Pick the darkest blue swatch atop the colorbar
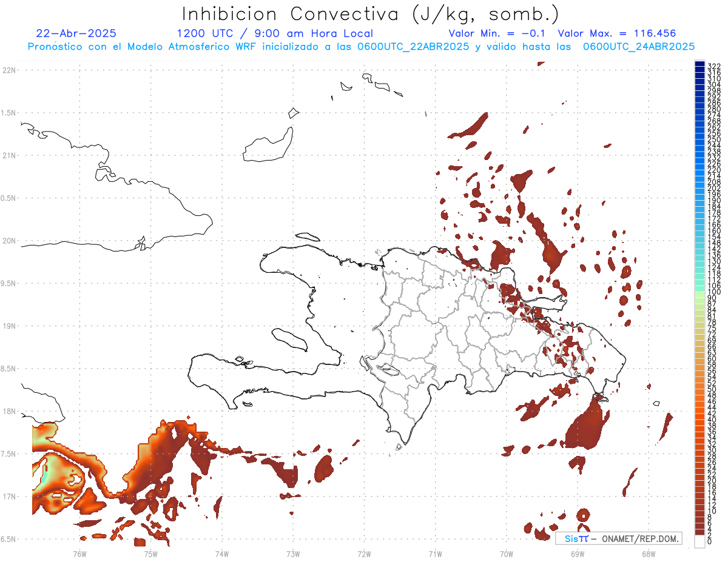This screenshot has width=728, height=562. click(x=699, y=64)
